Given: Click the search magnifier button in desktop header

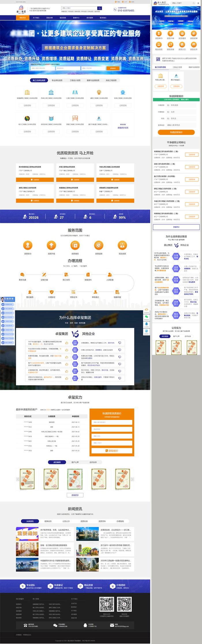Looking at the screenshot, I should (100, 8).
